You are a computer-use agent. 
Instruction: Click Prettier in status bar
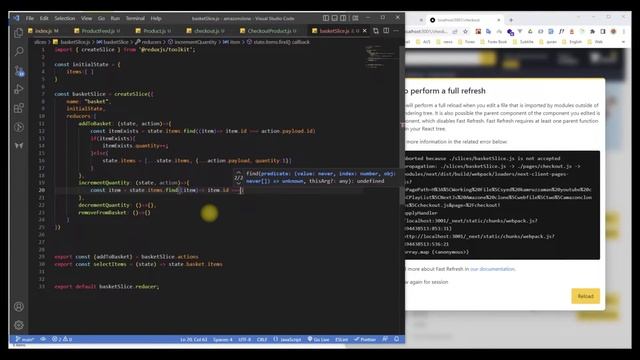(x=365, y=339)
